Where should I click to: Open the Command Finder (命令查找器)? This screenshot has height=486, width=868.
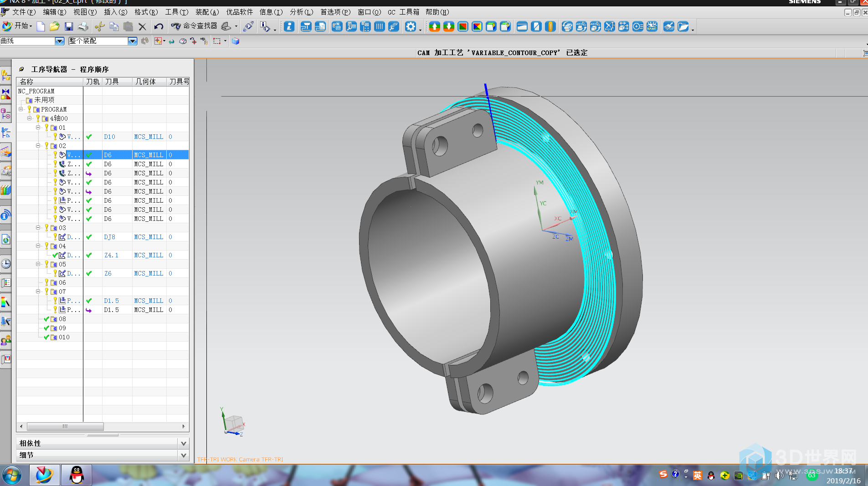[194, 26]
